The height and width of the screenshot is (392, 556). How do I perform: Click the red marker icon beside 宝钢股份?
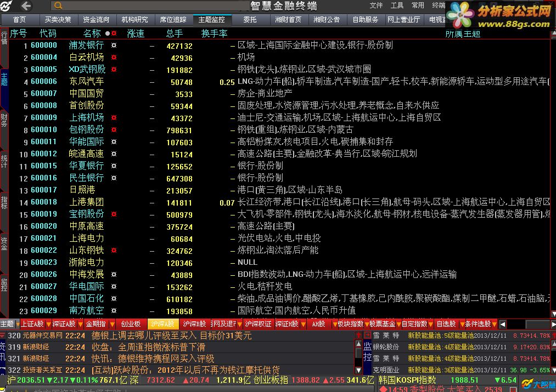click(x=114, y=214)
